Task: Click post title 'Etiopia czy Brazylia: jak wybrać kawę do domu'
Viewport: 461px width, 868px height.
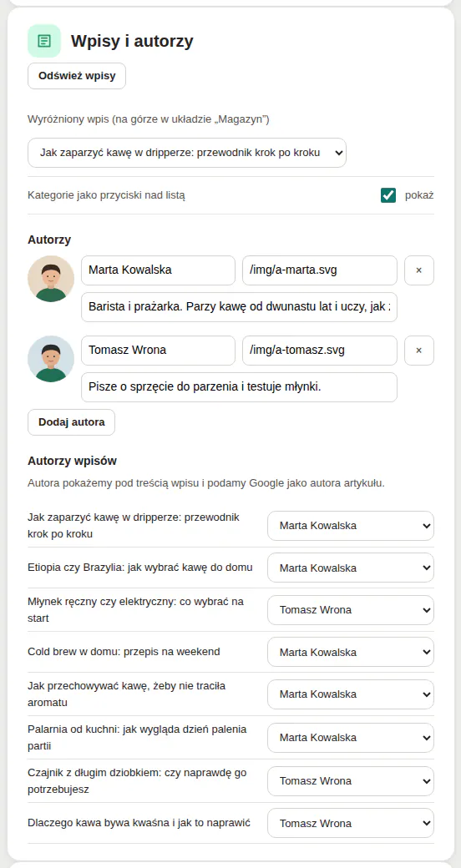Action: pos(140,568)
